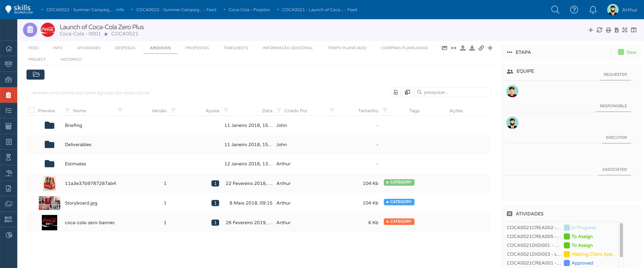Switch to the TIMESHEETS tab

[x=235, y=48]
